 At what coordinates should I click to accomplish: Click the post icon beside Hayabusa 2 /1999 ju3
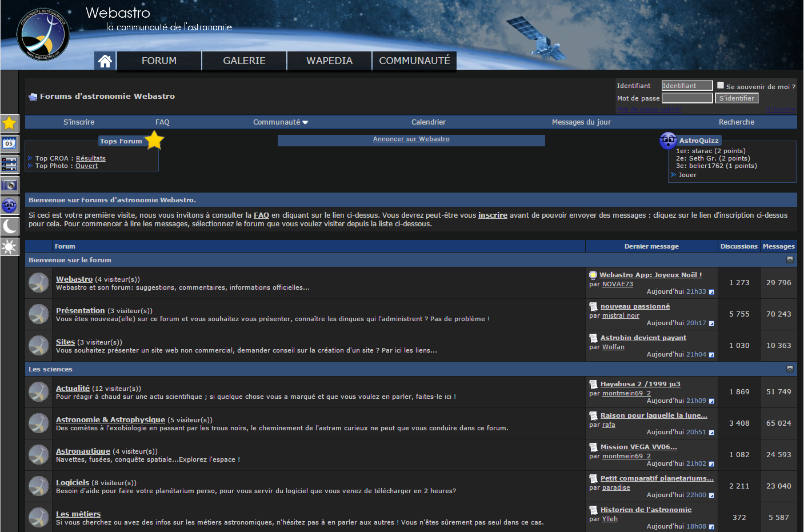pos(593,384)
